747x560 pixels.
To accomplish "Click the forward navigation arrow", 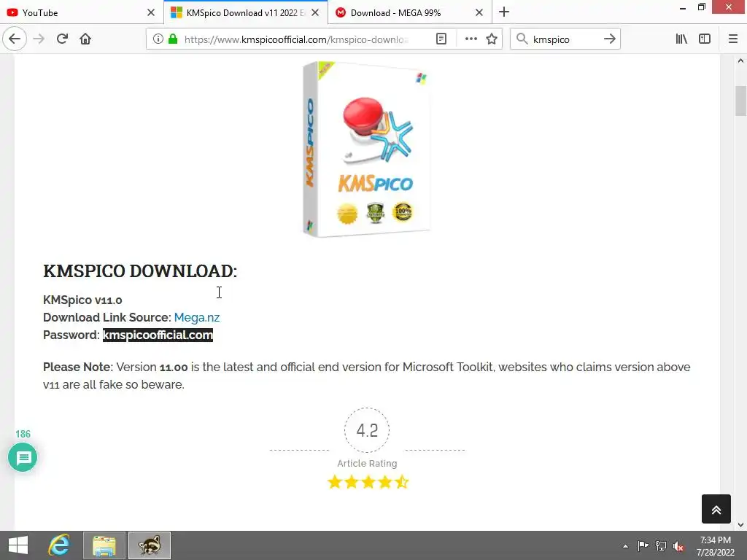I will pos(39,39).
